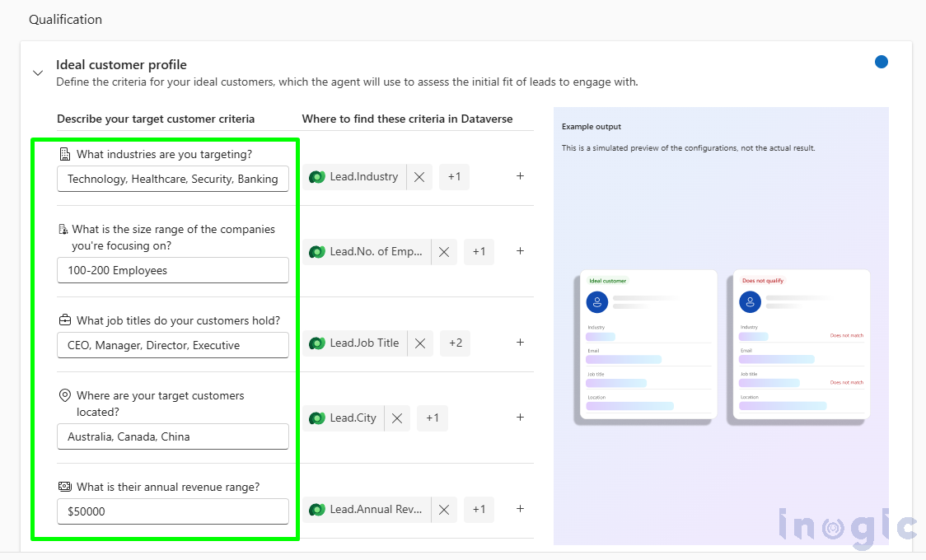Remove the Lead.Annual Rev... chip
926x560 pixels.
pos(444,510)
